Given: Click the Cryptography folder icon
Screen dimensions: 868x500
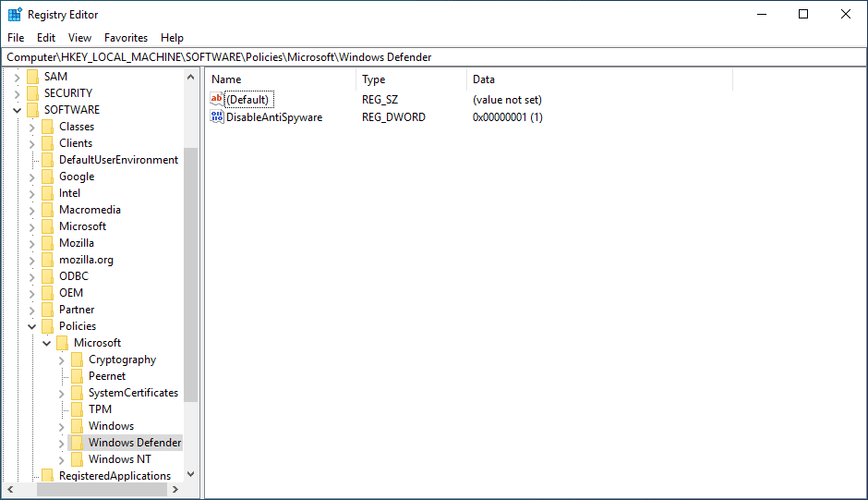Looking at the screenshot, I should point(78,360).
